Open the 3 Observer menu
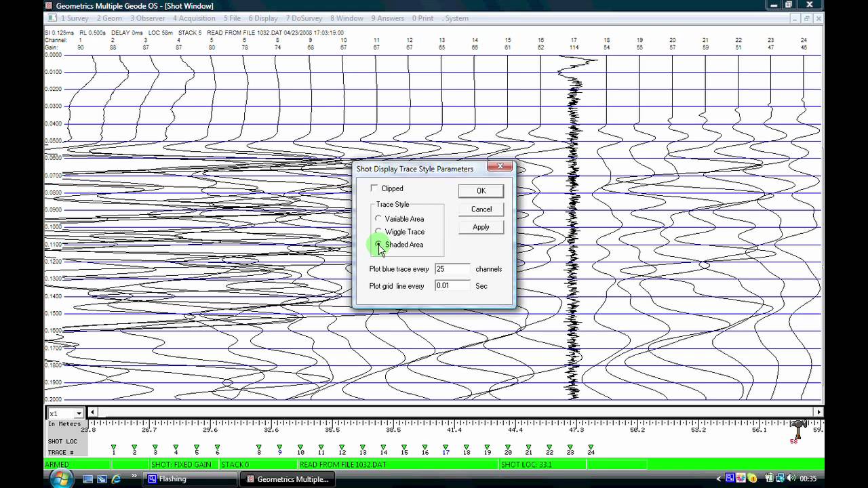 point(147,18)
